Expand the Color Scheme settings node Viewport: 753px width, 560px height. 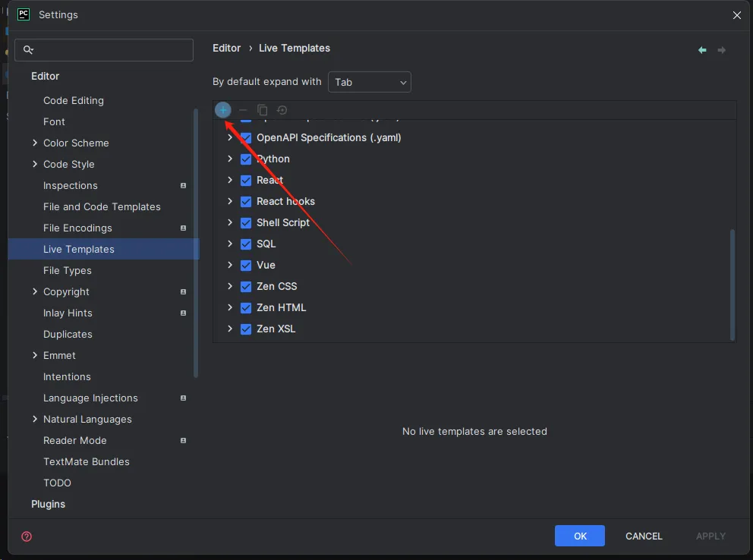35,143
